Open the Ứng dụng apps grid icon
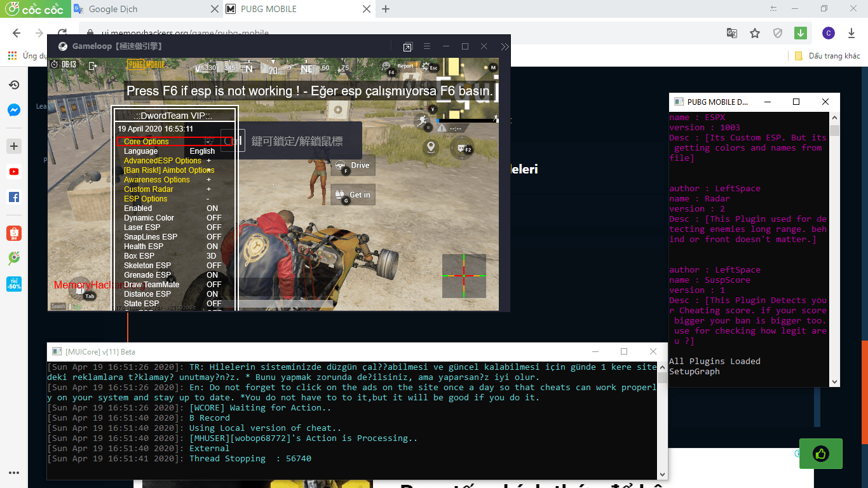 coord(12,55)
